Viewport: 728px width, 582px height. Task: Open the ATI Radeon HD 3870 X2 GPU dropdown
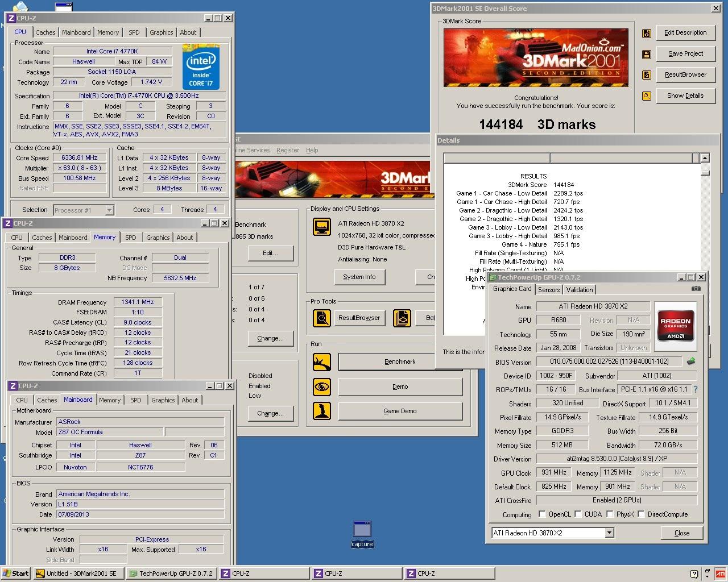pos(609,533)
